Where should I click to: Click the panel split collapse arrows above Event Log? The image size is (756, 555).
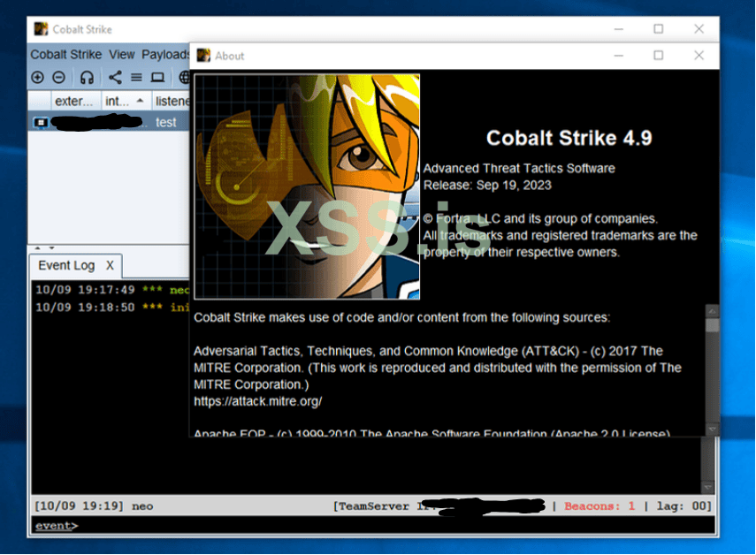tap(44, 248)
